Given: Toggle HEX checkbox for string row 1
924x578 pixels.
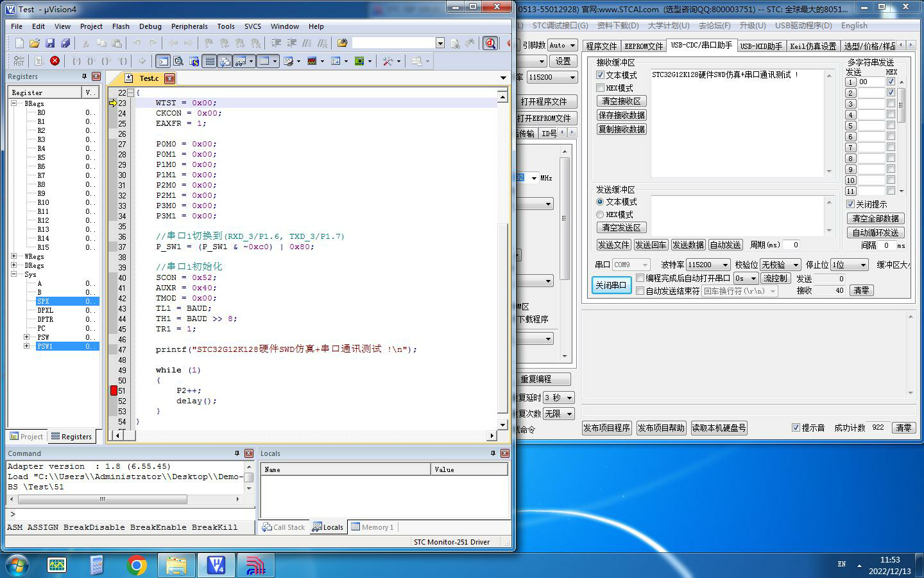Looking at the screenshot, I should point(891,82).
